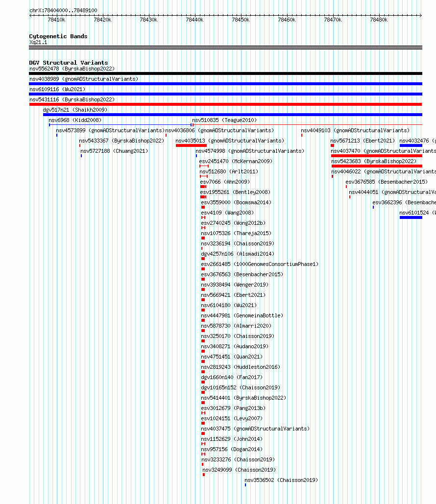Viewport: 436px width, 504px height.
Task: Select esv4109 (Wang2008) label
Action: click(227, 213)
